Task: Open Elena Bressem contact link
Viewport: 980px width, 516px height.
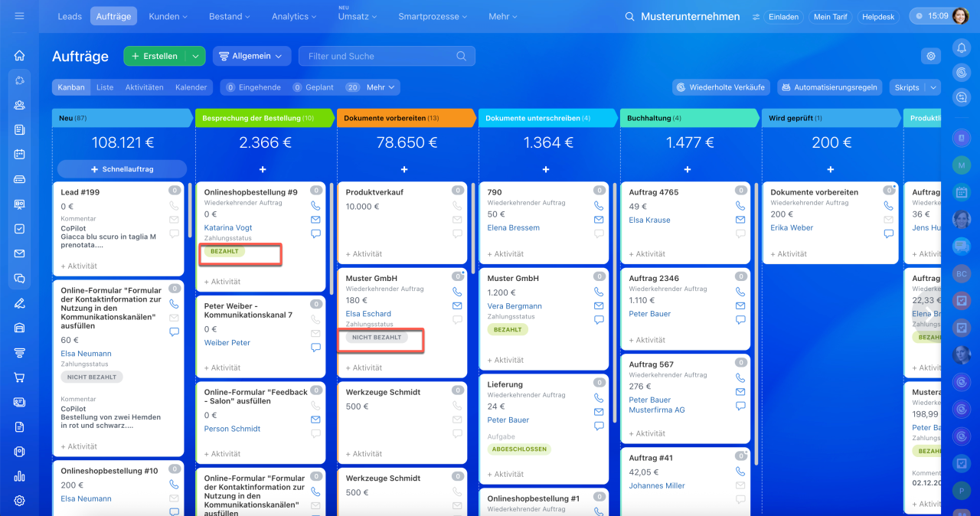Action: [513, 227]
